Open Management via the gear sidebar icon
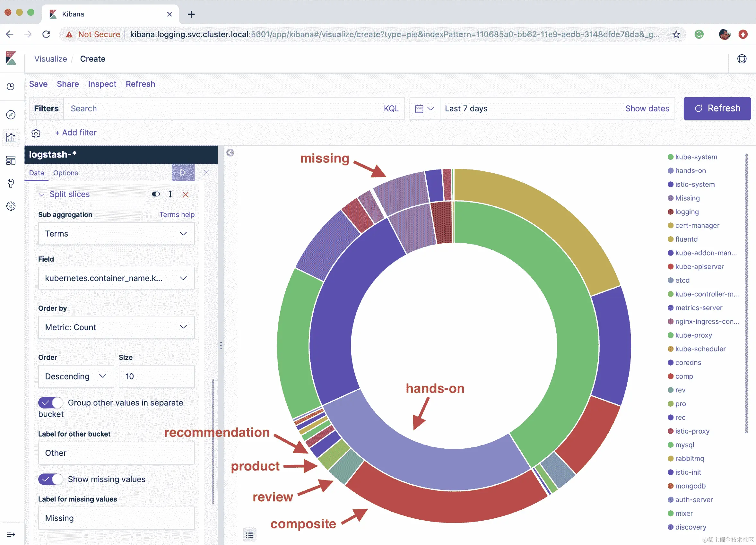This screenshot has height=545, width=756. pyautogui.click(x=11, y=206)
